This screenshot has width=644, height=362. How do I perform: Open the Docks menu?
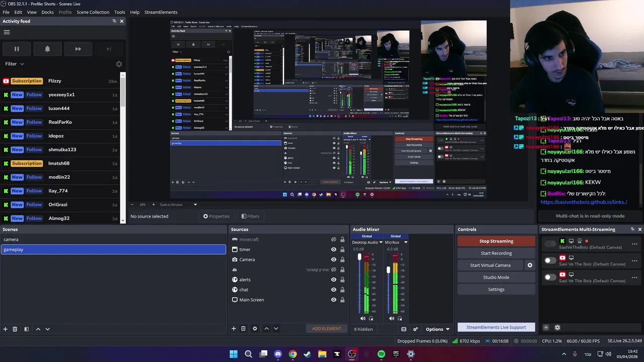click(47, 12)
